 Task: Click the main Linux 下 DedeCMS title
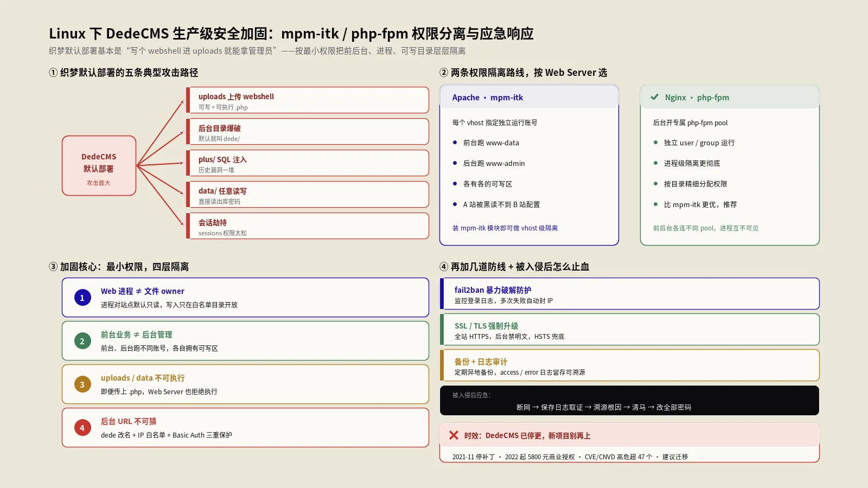click(291, 34)
